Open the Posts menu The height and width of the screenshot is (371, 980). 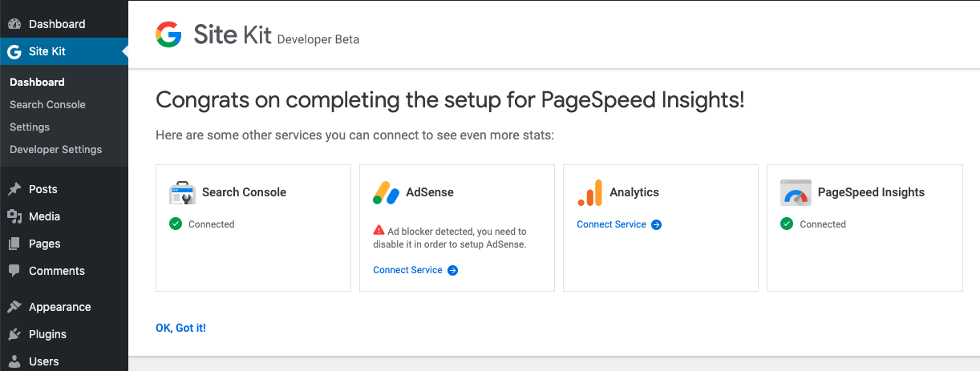tap(64, 189)
